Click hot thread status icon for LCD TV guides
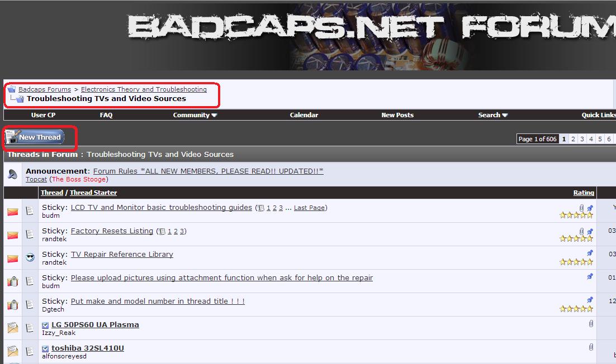 tap(12, 212)
